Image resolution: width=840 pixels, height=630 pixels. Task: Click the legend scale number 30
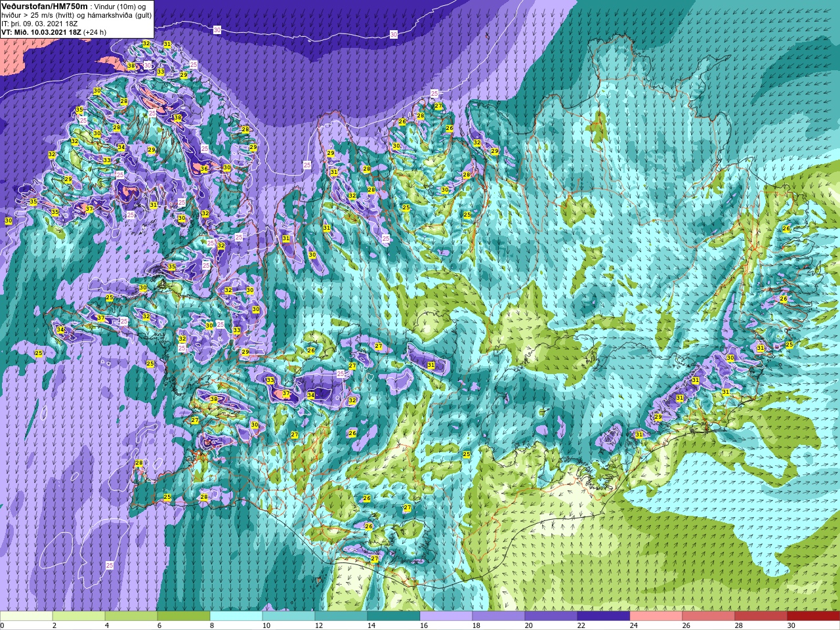pos(791,625)
